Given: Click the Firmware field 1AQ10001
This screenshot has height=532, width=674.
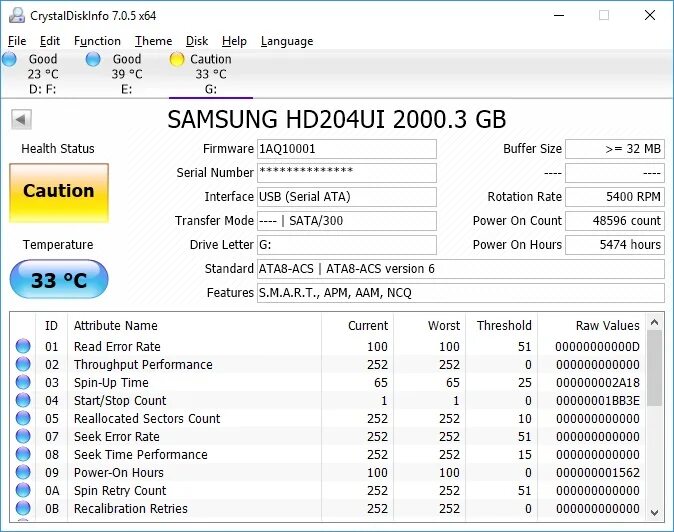Looking at the screenshot, I should coord(346,149).
